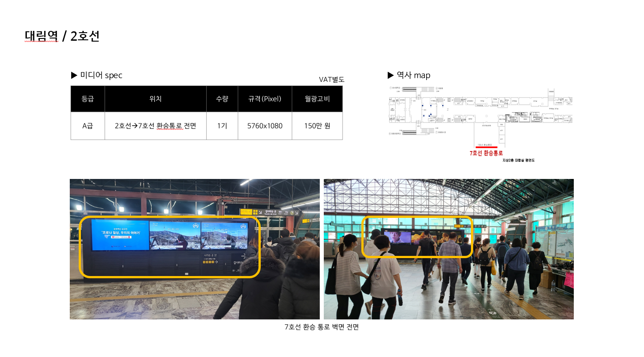This screenshot has width=644, height=357.
Task: Select the nighttime digital signage photo
Action: 195,249
